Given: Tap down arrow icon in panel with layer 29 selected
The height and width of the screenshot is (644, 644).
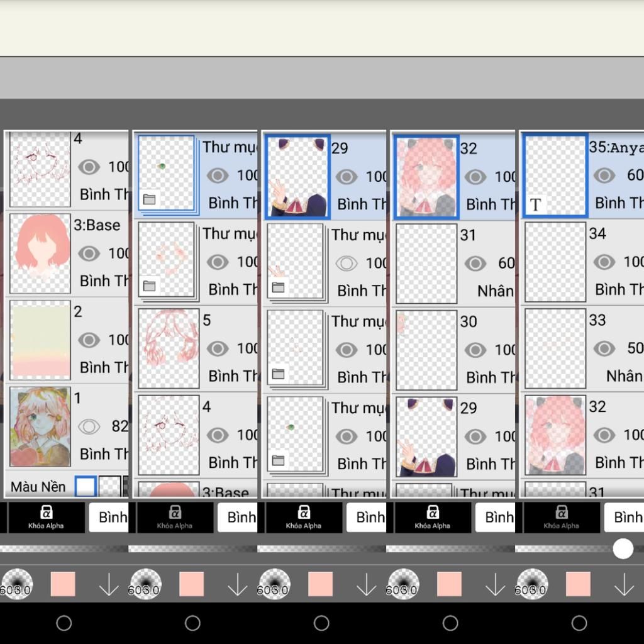Looking at the screenshot, I should [367, 584].
